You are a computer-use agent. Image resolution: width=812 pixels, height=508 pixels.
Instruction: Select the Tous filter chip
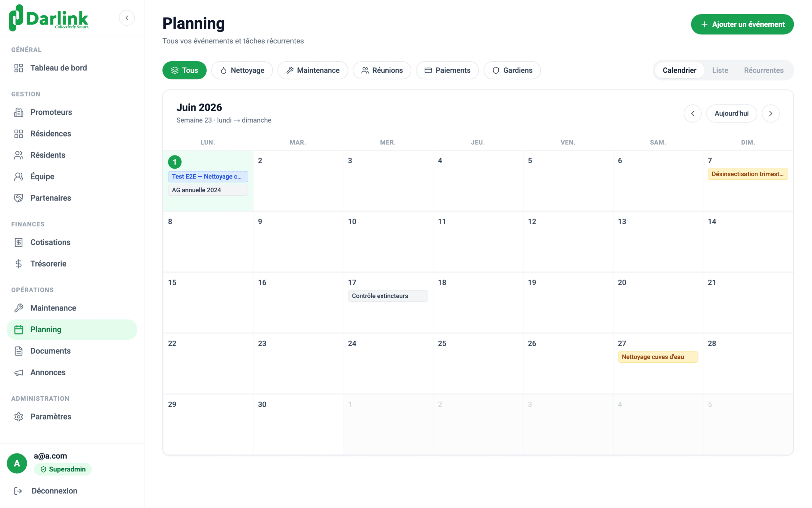pos(184,70)
